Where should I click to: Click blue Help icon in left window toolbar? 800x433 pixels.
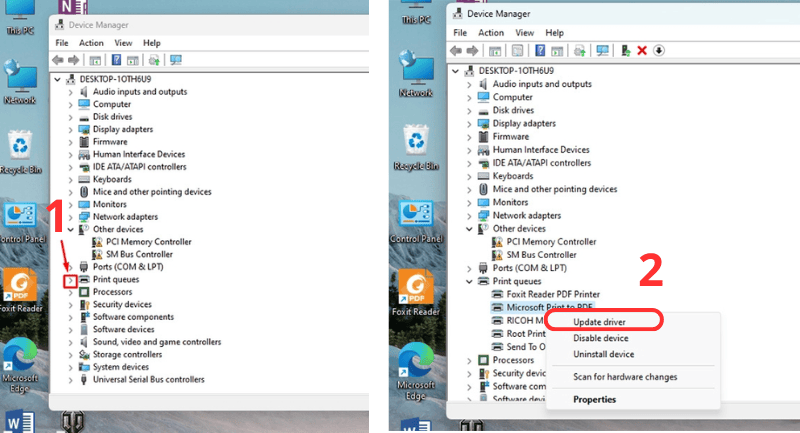coord(131,60)
